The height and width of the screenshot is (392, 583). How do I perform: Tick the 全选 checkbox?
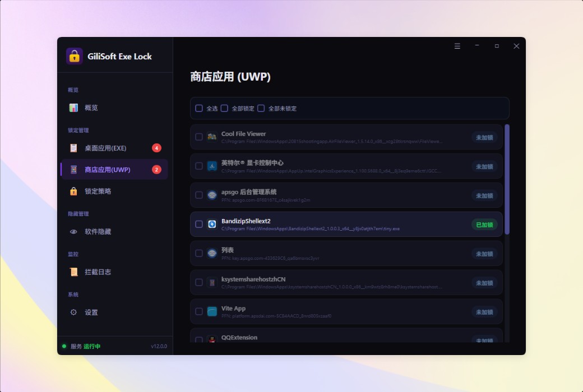199,108
